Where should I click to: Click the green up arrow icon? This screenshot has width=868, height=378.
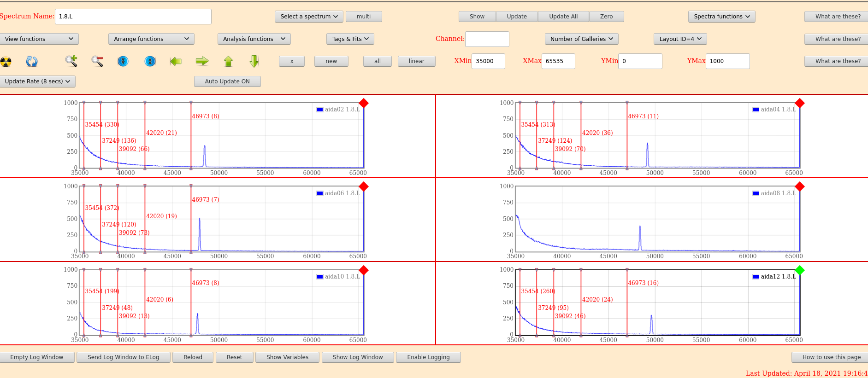tap(228, 61)
